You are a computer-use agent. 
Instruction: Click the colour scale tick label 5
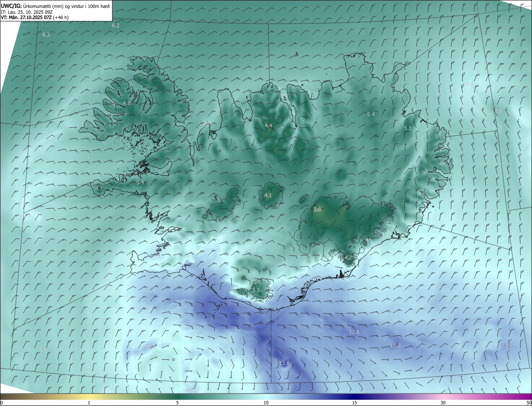[177, 403]
